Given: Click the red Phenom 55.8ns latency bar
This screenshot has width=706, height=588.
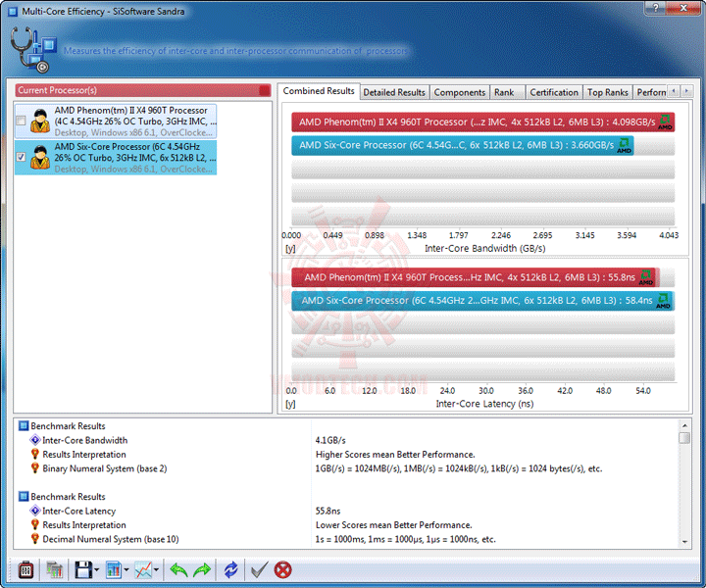Looking at the screenshot, I should pos(476,277).
